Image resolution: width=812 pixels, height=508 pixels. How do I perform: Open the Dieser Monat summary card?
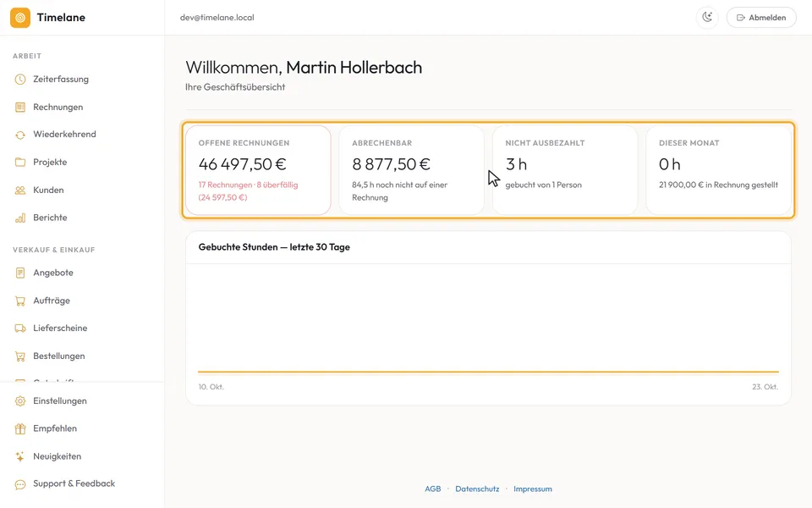719,170
